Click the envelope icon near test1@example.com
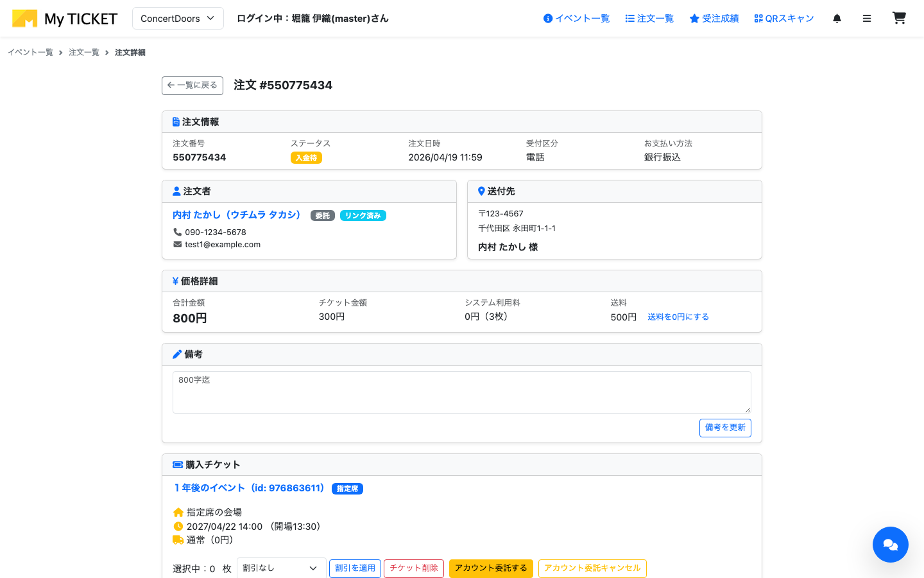The image size is (924, 578). pos(177,244)
